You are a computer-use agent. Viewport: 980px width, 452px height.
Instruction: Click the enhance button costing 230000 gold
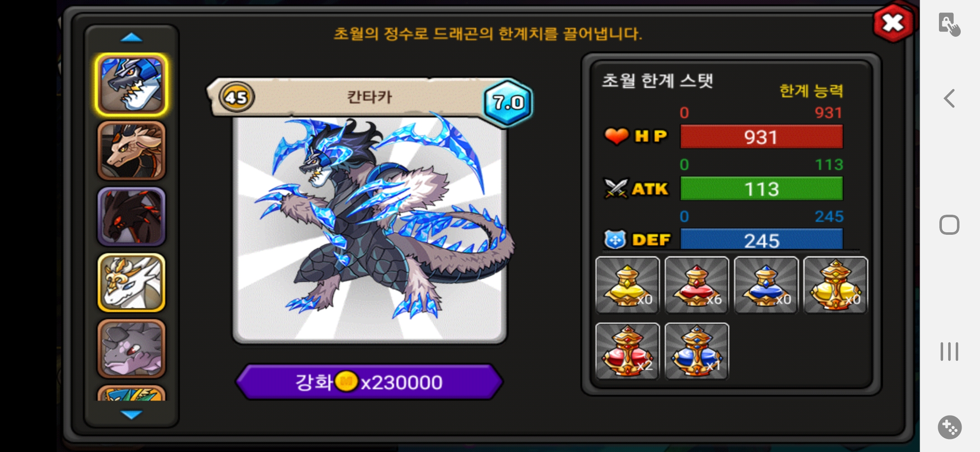pos(369,382)
